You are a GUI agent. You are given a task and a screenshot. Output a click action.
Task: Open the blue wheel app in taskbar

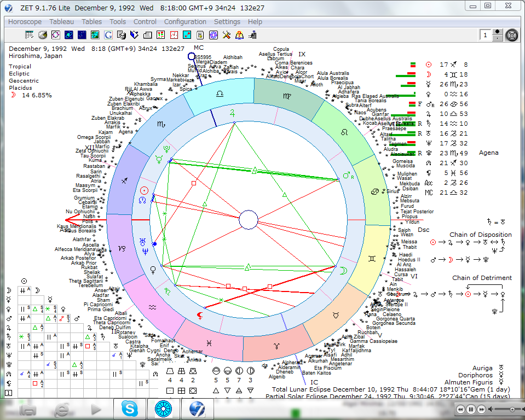pos(163,409)
